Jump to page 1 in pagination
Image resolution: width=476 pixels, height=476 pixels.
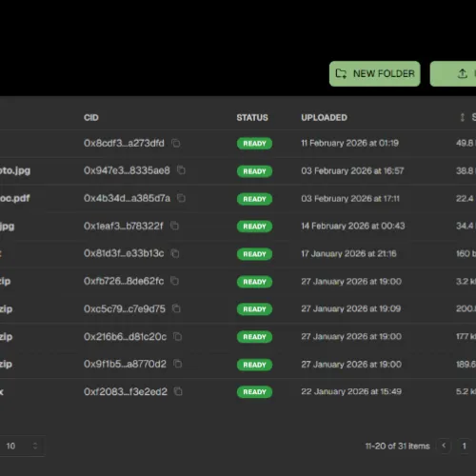465,446
